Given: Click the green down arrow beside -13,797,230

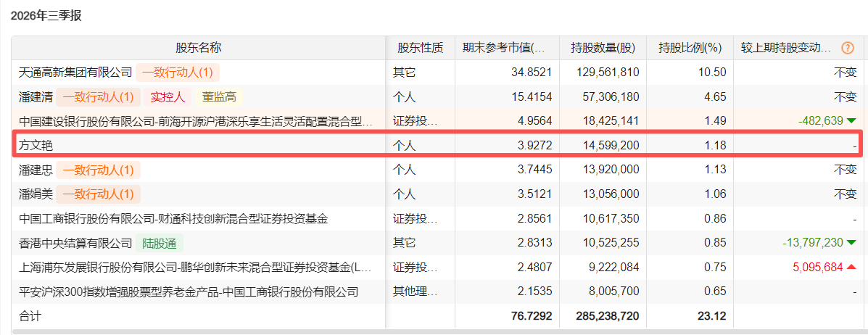Looking at the screenshot, I should point(852,242).
